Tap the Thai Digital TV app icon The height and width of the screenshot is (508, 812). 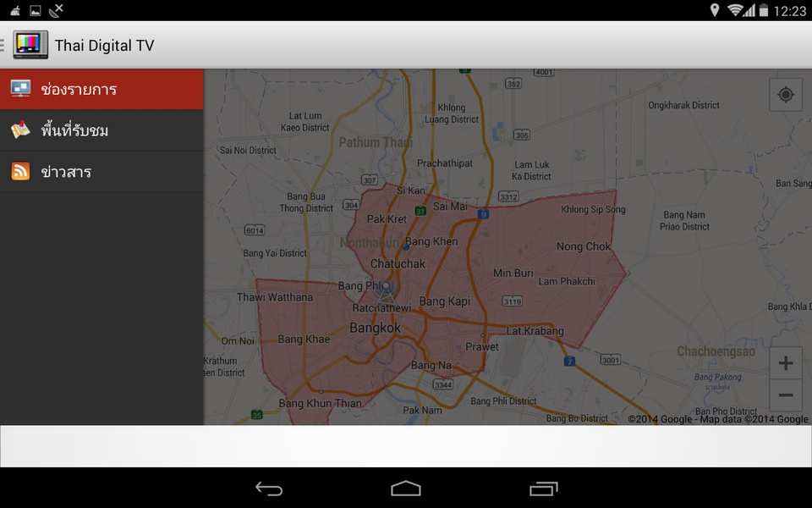[x=30, y=45]
